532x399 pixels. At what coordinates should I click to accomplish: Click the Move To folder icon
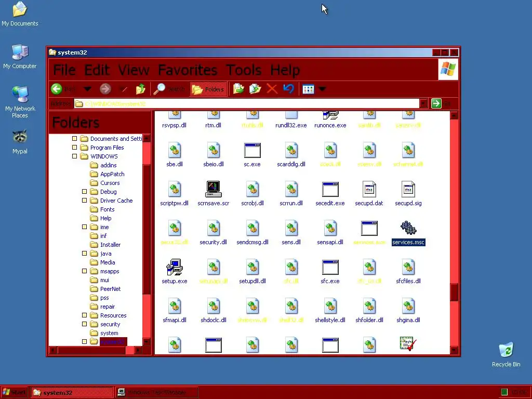click(x=238, y=89)
